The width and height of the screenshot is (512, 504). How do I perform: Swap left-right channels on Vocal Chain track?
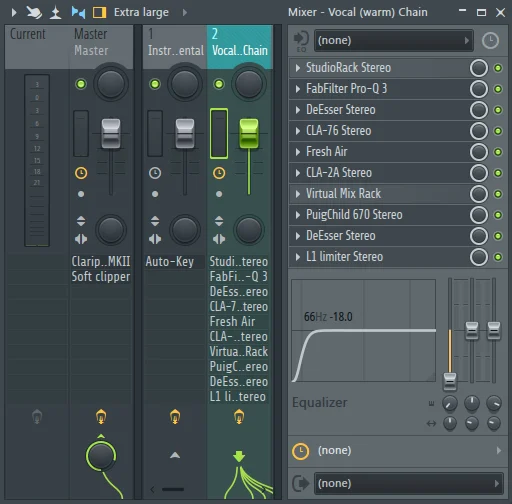click(219, 239)
